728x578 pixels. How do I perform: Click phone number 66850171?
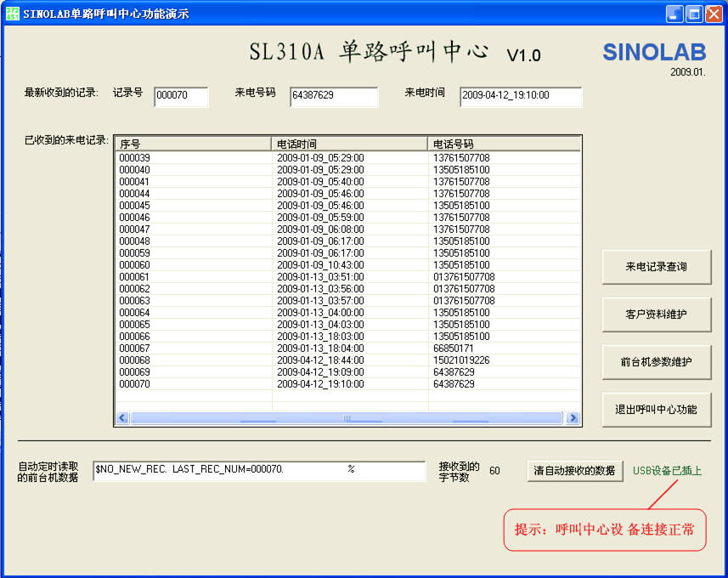pyautogui.click(x=453, y=348)
